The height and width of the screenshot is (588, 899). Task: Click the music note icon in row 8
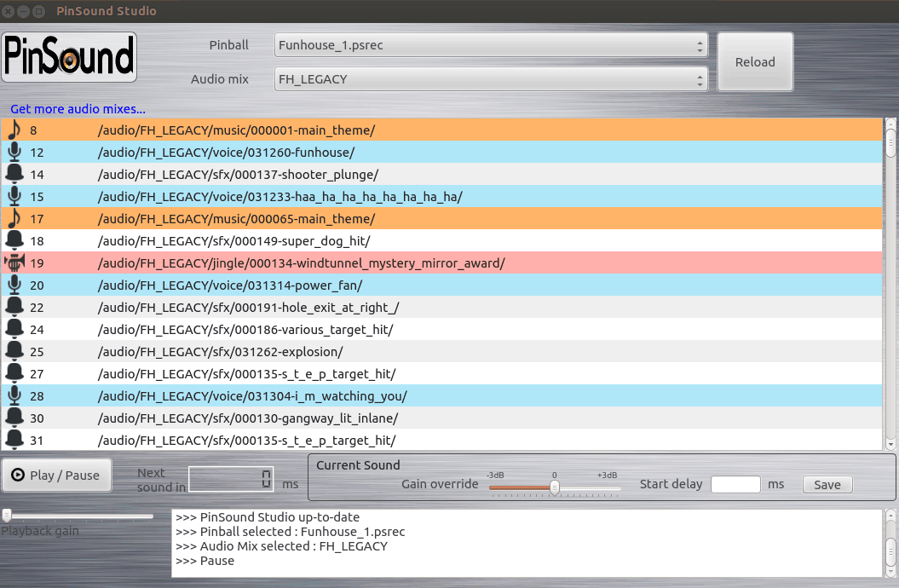click(14, 130)
